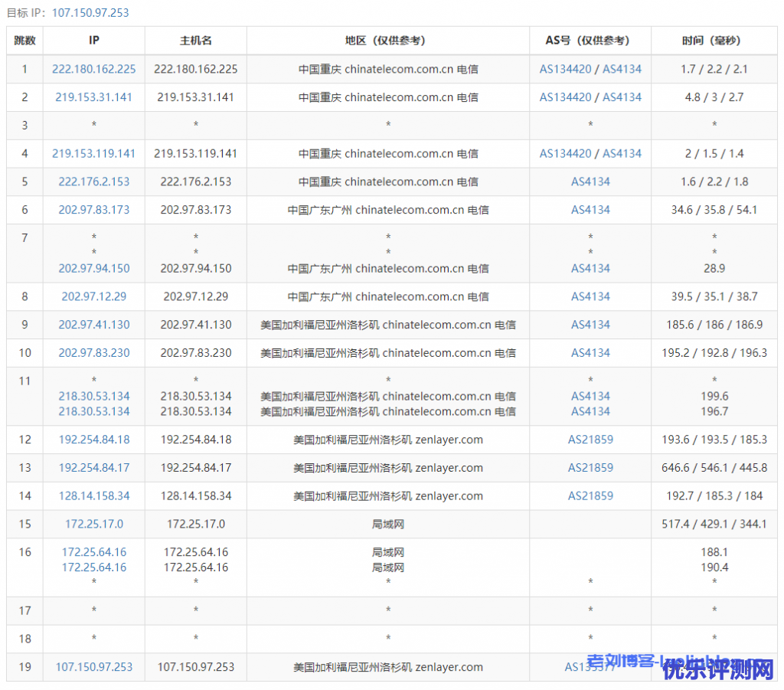This screenshot has height=690, width=784.
Task: Select IP column link 222.176.2.153
Action: point(94,182)
